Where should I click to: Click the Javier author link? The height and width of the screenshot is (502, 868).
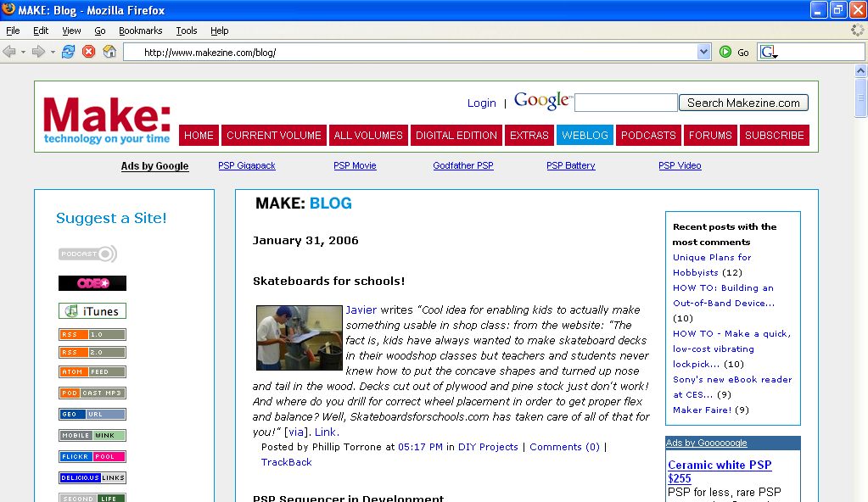(x=361, y=310)
